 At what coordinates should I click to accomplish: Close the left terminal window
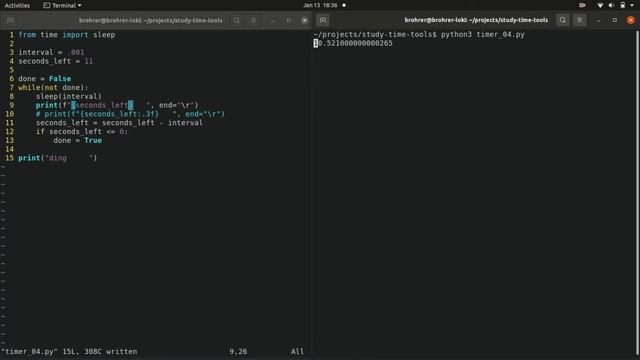click(304, 20)
